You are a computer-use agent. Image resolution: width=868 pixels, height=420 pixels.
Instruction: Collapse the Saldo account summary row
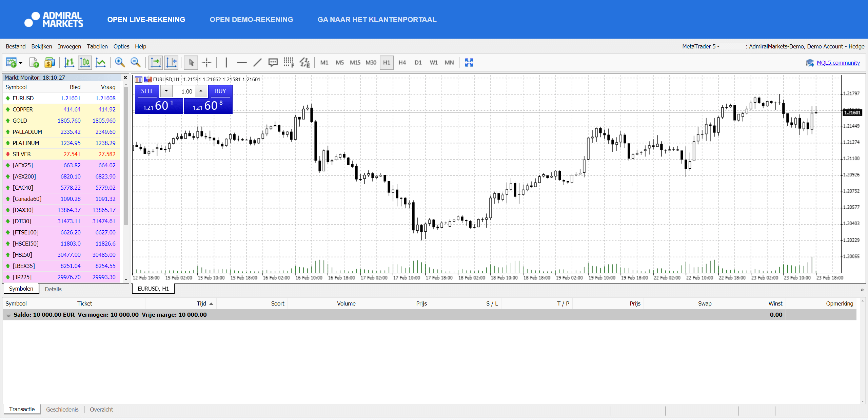pos(8,315)
